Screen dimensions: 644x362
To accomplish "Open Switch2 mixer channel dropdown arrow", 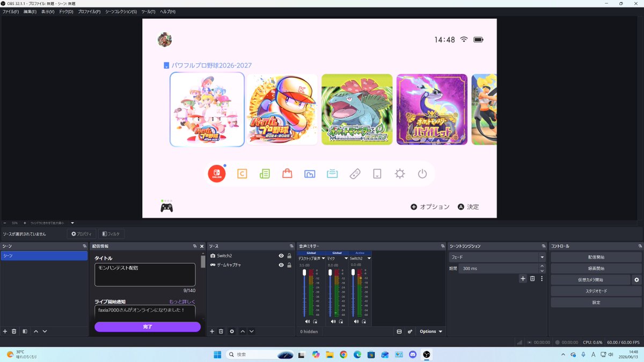I will pyautogui.click(x=369, y=258).
